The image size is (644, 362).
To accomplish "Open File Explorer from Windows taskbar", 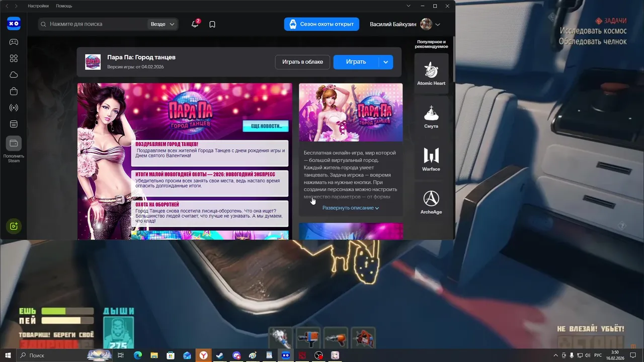I will click(x=154, y=355).
